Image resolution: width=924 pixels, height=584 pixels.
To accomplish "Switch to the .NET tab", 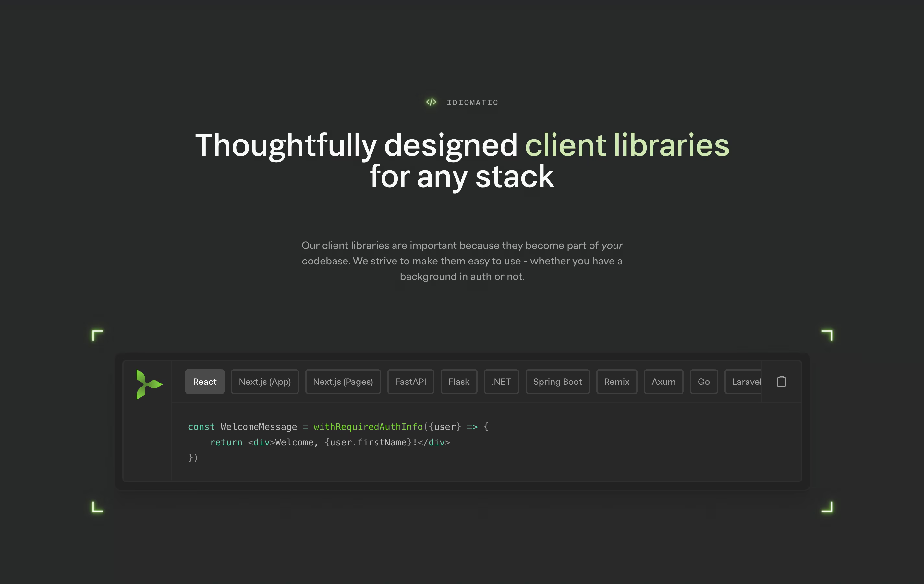I will point(501,382).
